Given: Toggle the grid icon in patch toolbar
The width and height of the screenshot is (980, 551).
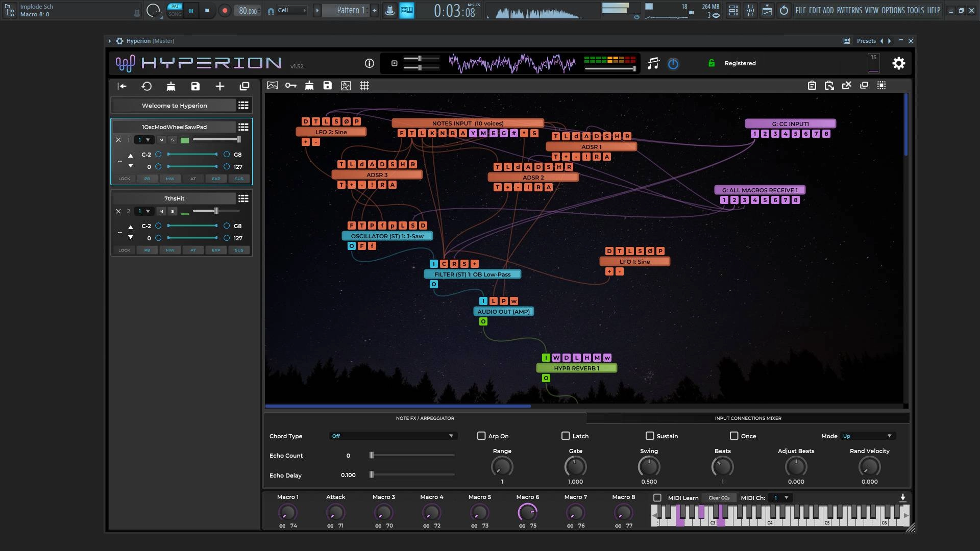Looking at the screenshot, I should [x=364, y=86].
